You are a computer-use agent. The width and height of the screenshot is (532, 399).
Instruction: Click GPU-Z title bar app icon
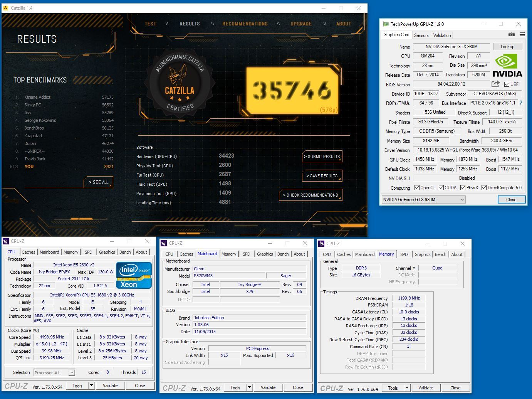click(x=386, y=24)
